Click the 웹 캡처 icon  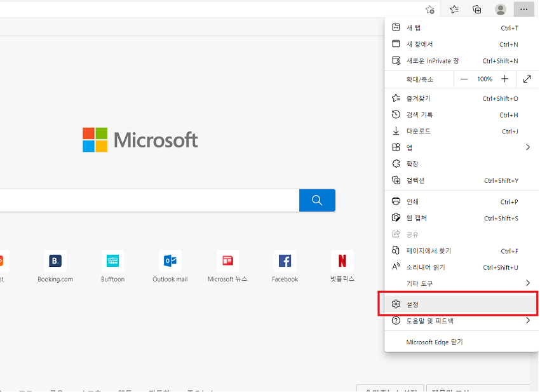click(396, 217)
